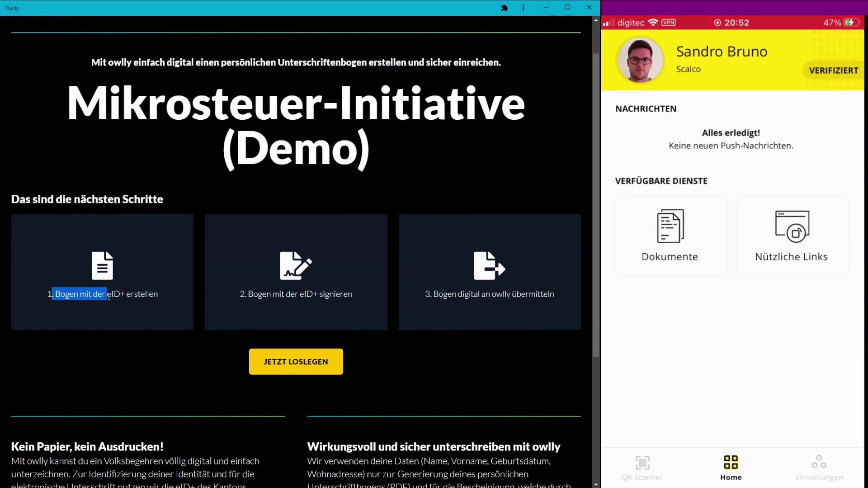
Task: Select the text '2. Bogen mit der eID+ signieren'
Action: pos(296,294)
